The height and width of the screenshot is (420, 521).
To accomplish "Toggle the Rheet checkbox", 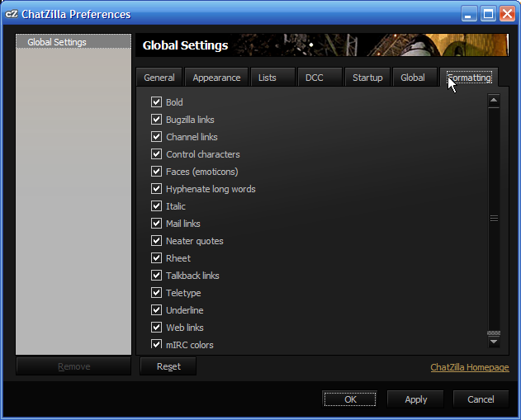I will click(157, 258).
